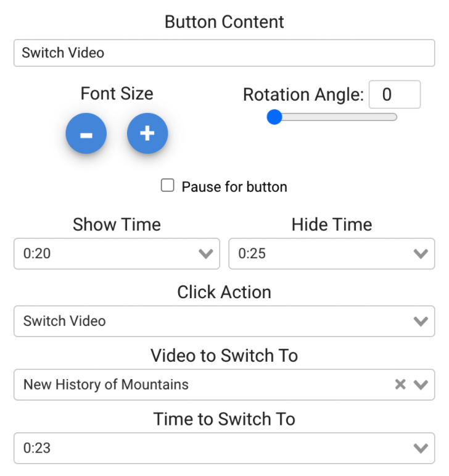
Task: Clear the New History of Mountains selection
Action: [x=400, y=385]
